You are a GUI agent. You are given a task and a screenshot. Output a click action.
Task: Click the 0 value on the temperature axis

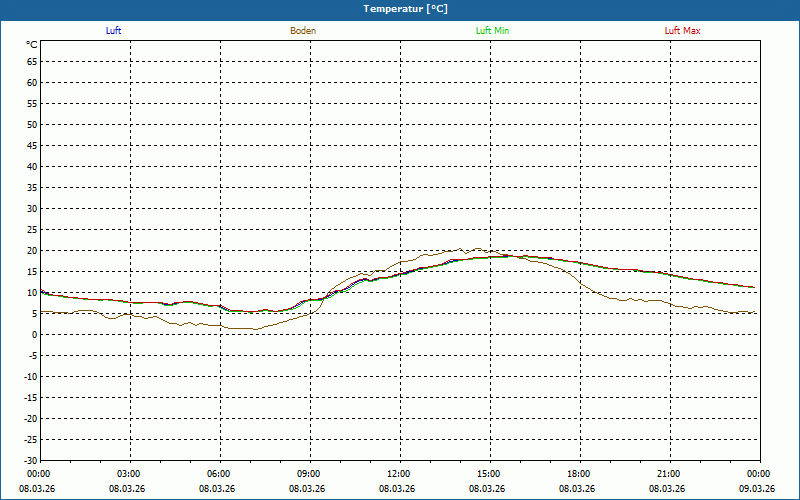35,335
